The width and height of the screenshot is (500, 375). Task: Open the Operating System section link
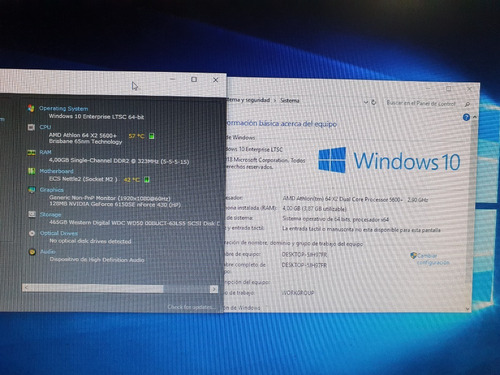[x=64, y=108]
